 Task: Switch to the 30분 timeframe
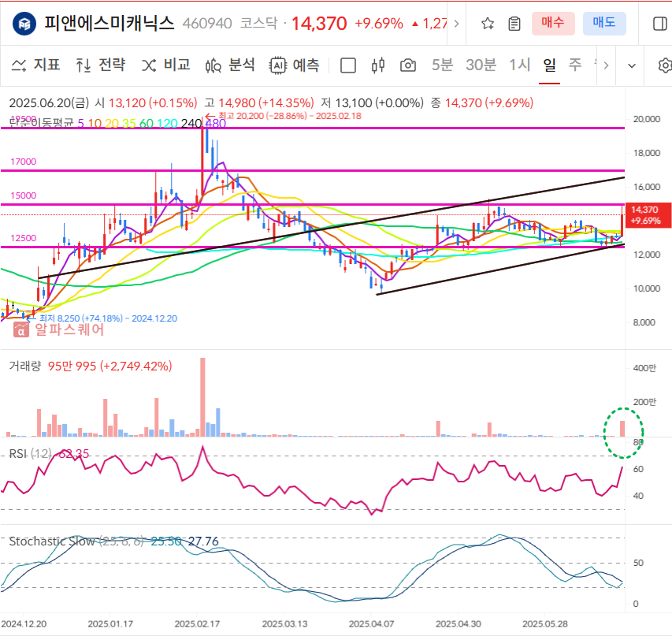pyautogui.click(x=481, y=65)
